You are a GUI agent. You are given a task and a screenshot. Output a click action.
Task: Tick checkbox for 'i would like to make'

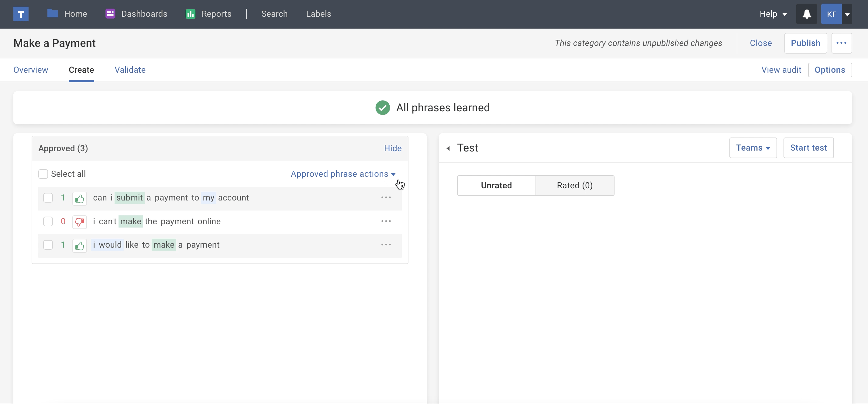(x=48, y=245)
